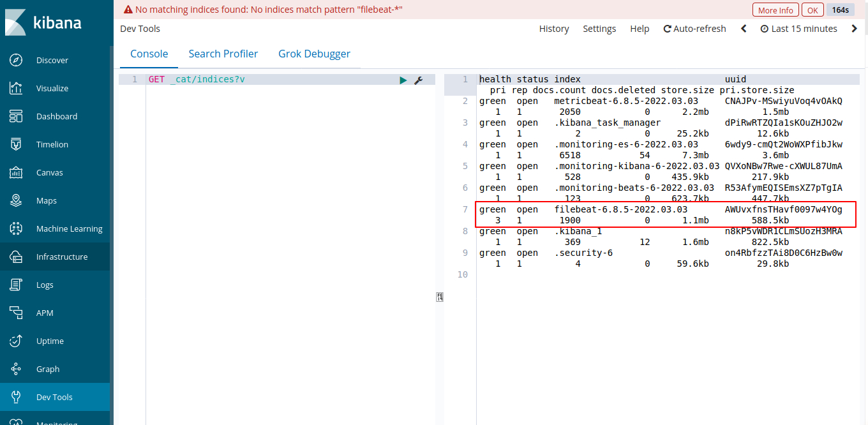Click output line number 7
This screenshot has width=868, height=425.
click(465, 209)
